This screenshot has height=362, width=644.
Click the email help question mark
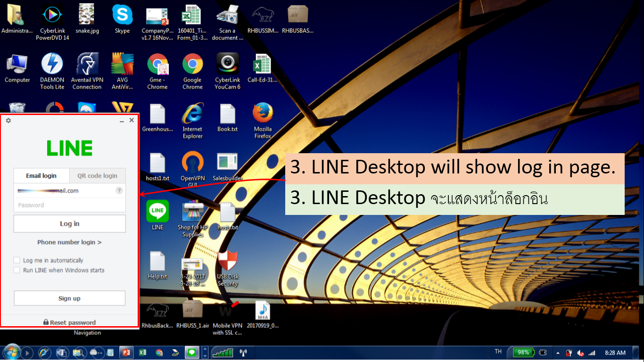(x=120, y=190)
